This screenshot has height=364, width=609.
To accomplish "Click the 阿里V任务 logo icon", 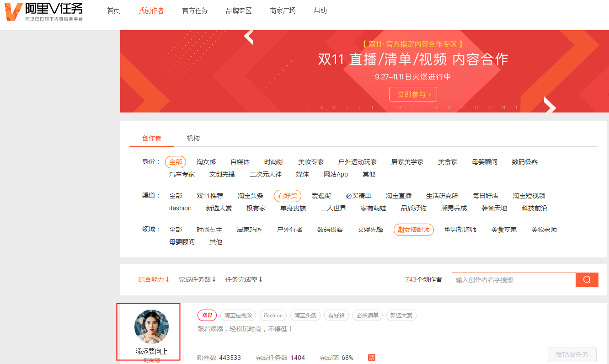I will 14,12.
